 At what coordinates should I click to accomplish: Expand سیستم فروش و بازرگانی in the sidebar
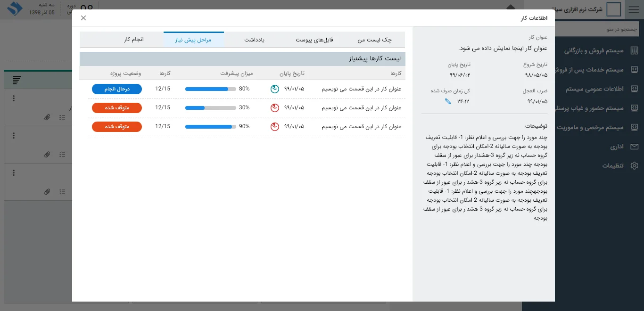tap(594, 50)
